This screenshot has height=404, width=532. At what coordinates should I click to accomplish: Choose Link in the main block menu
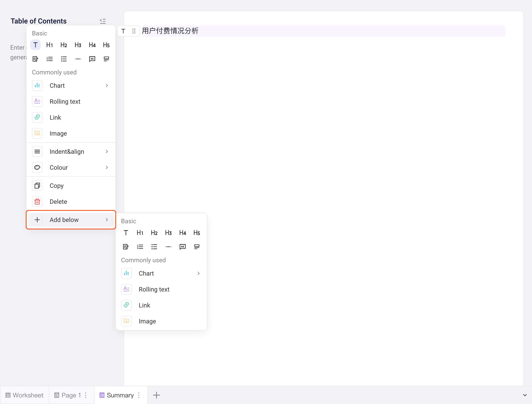[x=71, y=117]
